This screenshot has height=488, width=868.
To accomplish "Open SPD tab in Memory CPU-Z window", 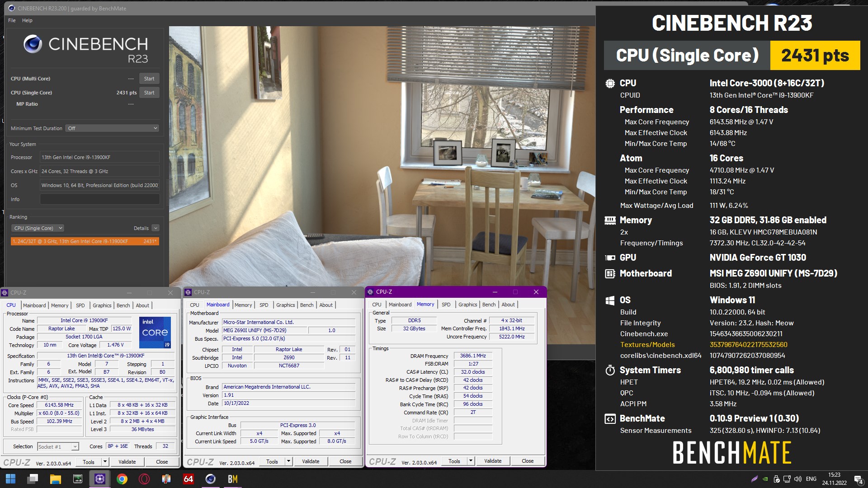I will click(446, 305).
